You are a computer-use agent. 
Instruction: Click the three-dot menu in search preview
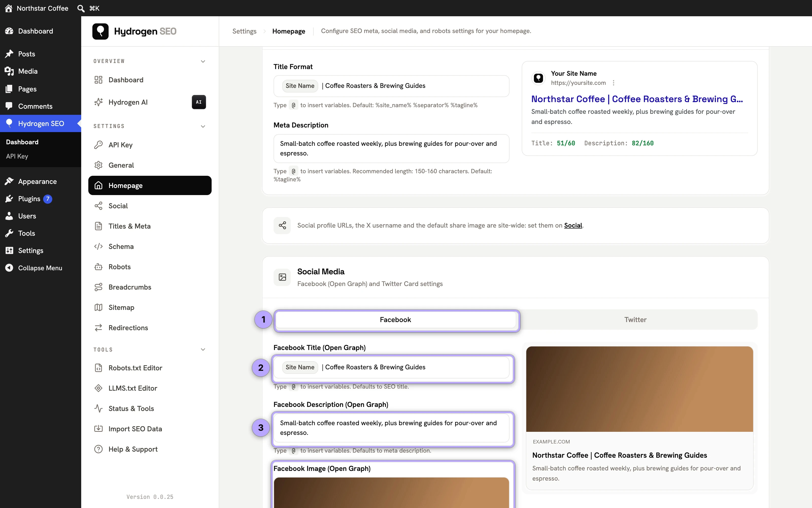[613, 83]
